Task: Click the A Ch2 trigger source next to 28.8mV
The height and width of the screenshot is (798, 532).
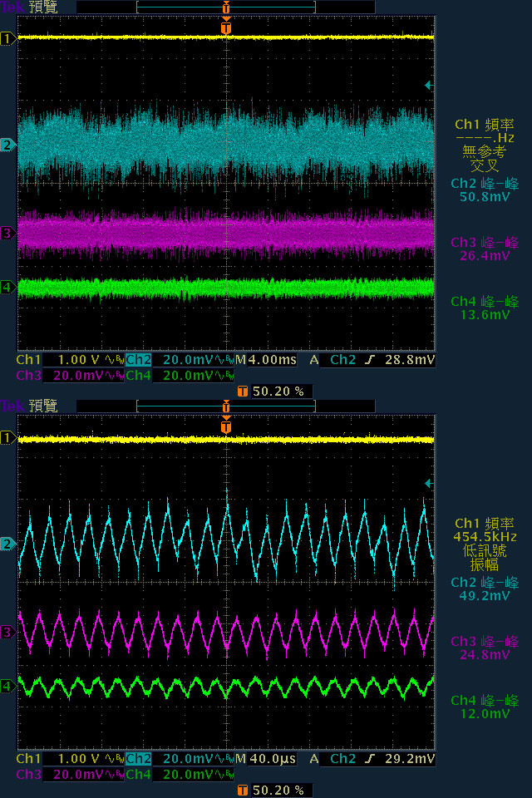Action: [333, 360]
